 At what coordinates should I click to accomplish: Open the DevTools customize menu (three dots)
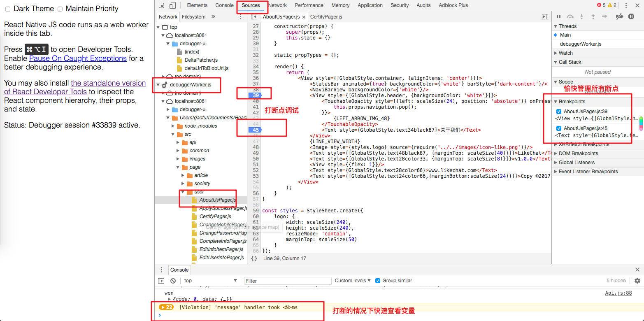(625, 5)
